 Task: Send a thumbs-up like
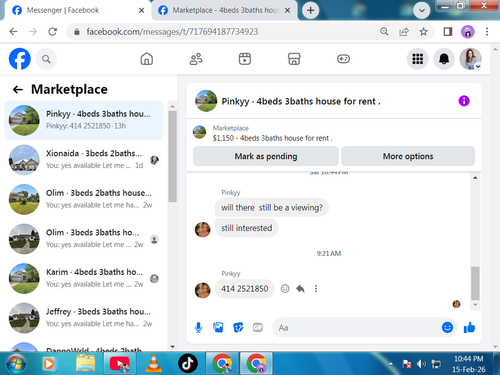click(x=469, y=328)
